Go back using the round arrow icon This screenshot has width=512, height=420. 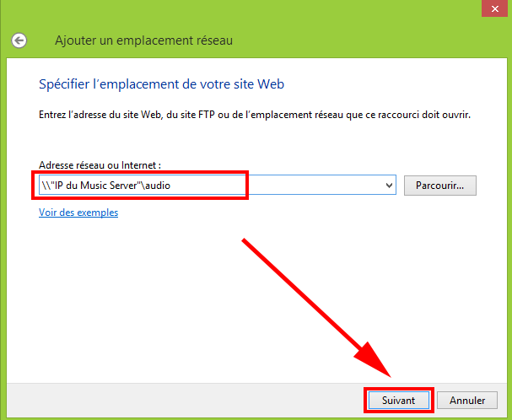(x=19, y=40)
